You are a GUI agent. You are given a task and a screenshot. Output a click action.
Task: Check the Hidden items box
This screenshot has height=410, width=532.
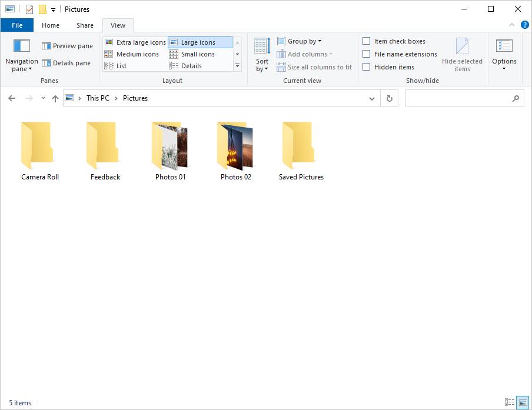click(367, 67)
